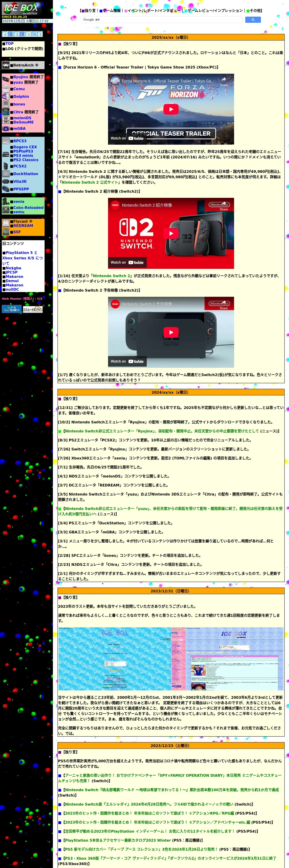Click the Sega Saturn icon beside SSF
This screenshot has height=868, width=289.
6,232
